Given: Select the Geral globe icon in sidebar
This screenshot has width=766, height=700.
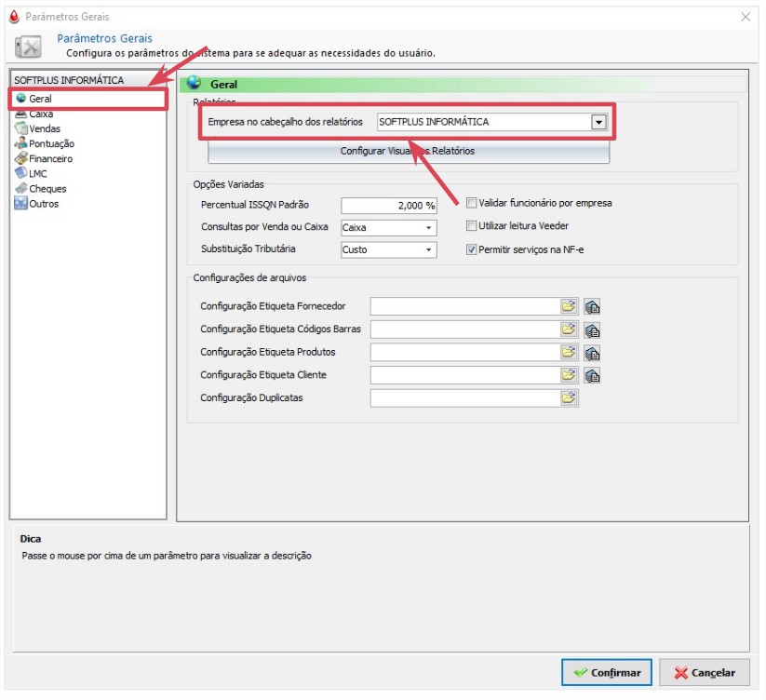Looking at the screenshot, I should pos(21,98).
